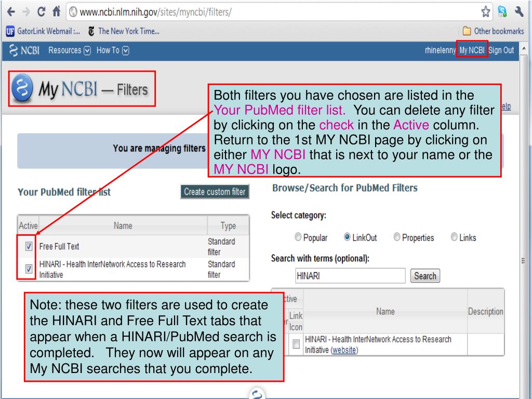Bookmark this page with the star icon
This screenshot has height=399, width=532.
pyautogui.click(x=486, y=12)
